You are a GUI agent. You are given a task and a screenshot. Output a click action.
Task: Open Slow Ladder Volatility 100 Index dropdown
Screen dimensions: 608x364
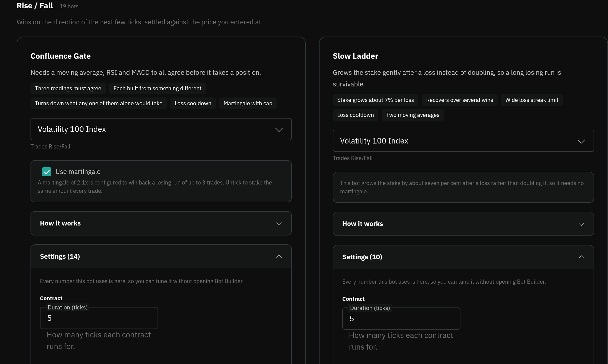(463, 141)
